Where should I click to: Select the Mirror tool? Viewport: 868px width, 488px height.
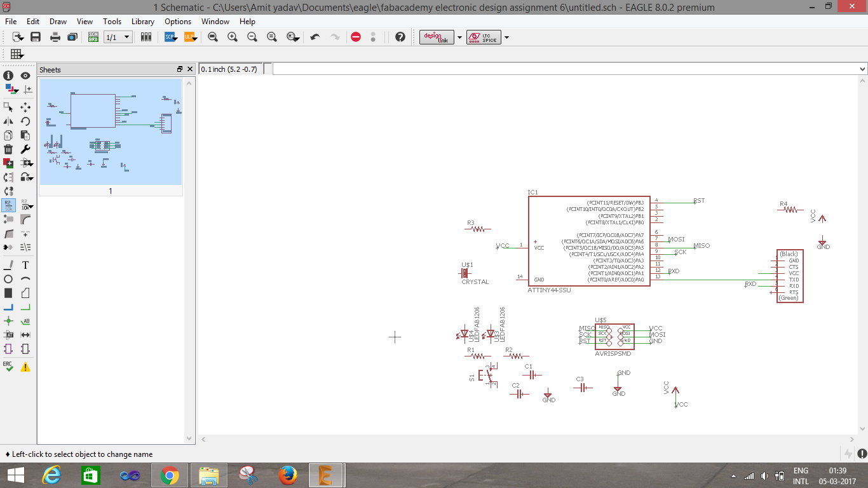pos(8,121)
